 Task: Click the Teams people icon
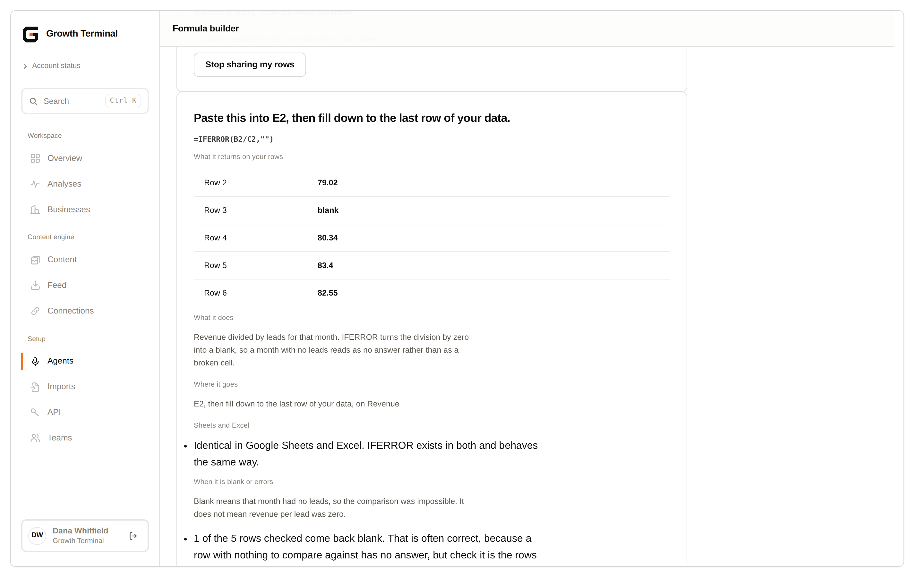(x=35, y=438)
